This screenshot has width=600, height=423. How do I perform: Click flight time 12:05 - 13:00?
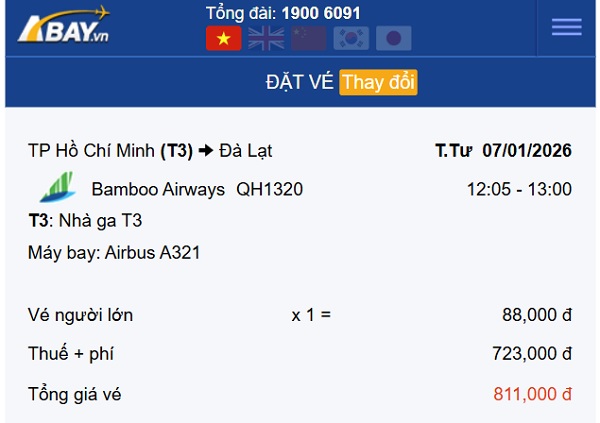519,189
